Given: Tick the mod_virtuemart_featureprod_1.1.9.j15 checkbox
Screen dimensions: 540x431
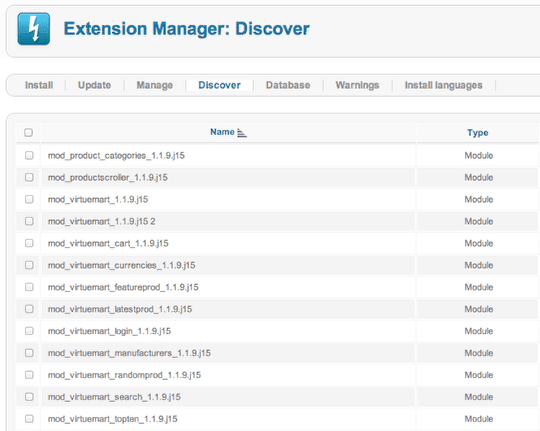Looking at the screenshot, I should tap(29, 287).
